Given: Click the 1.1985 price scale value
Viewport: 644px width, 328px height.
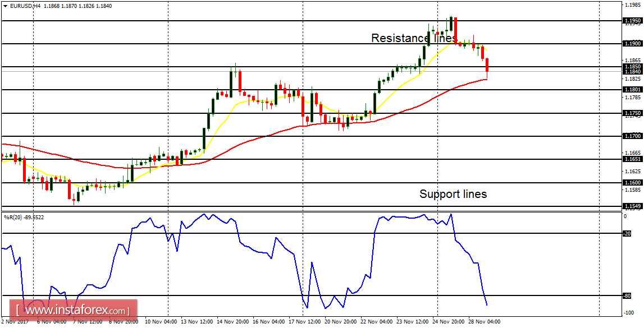Looking at the screenshot, I should (x=632, y=6).
